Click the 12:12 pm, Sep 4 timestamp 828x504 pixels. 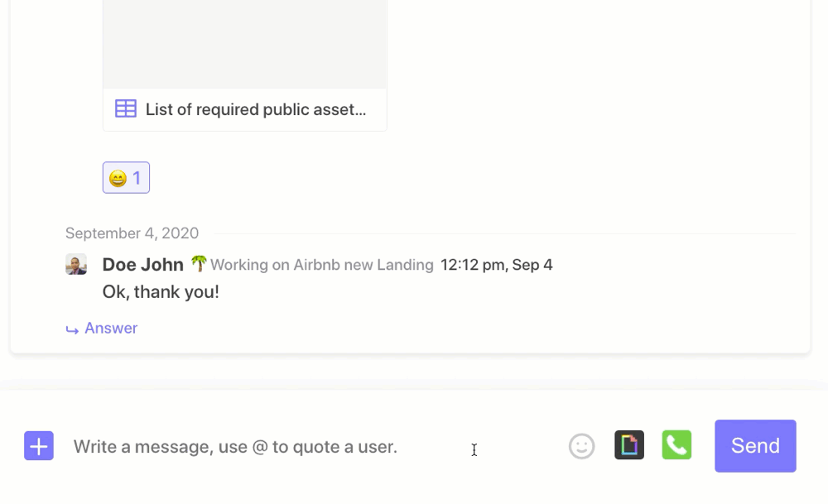(x=496, y=264)
